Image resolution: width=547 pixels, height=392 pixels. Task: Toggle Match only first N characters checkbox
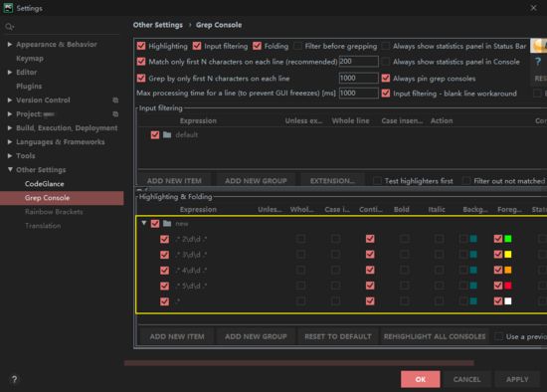coord(141,62)
